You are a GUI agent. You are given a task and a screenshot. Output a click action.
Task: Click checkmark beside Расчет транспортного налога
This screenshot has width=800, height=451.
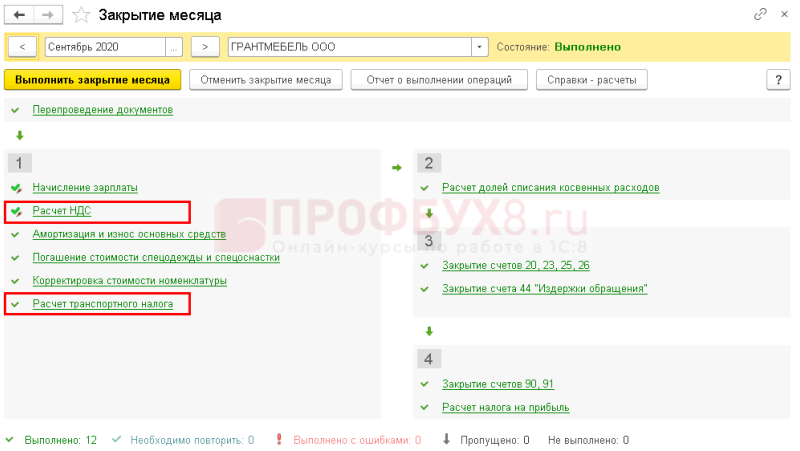pos(15,305)
